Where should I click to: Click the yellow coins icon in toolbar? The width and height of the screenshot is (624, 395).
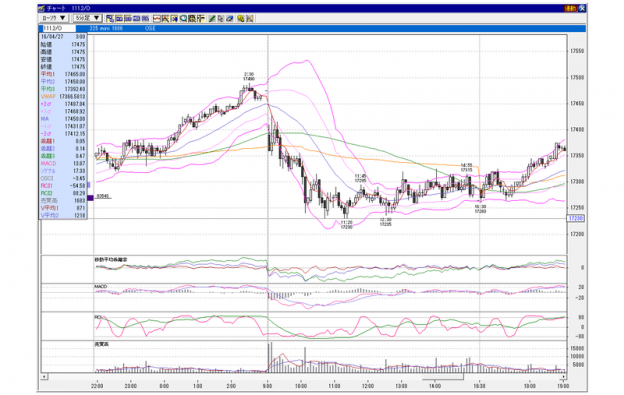pos(240,18)
